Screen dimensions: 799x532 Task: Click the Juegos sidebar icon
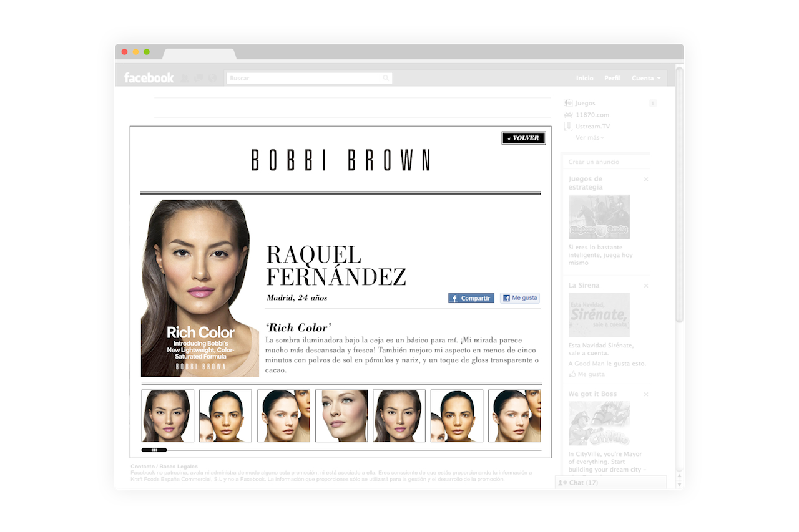coord(568,103)
